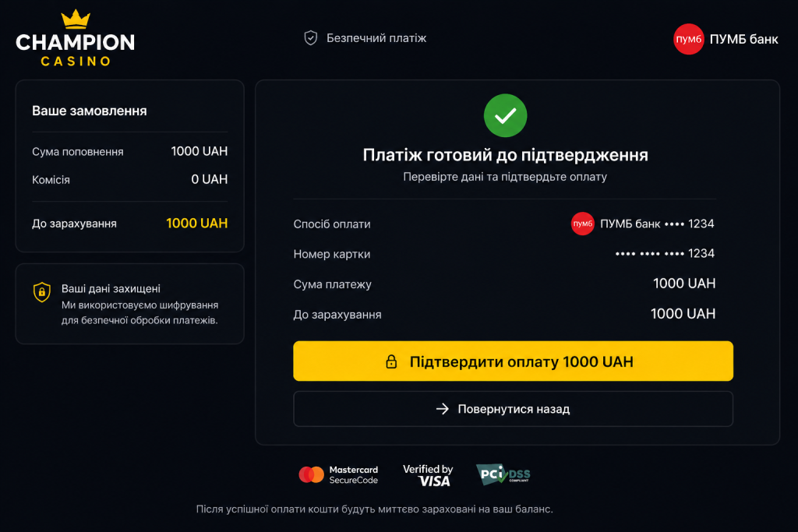Click the Verified by VISA logo
Viewport: 798px width, 532px height.
tap(428, 475)
